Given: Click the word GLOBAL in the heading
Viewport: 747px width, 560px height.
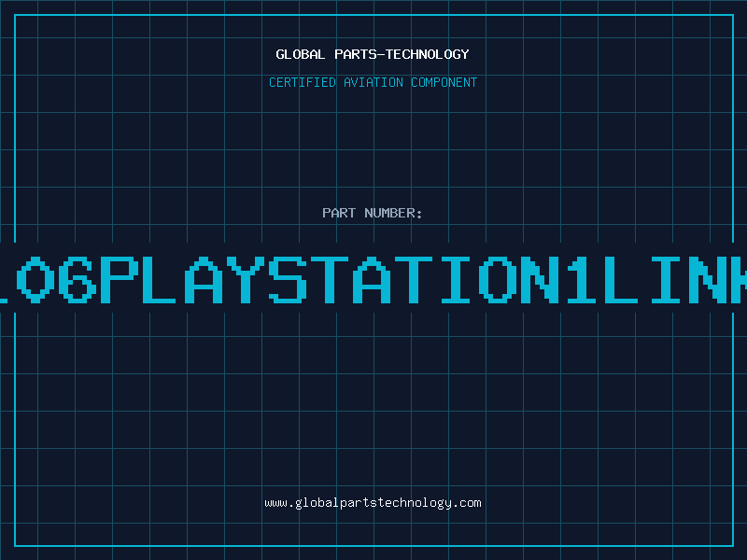Looking at the screenshot, I should pyautogui.click(x=300, y=54).
